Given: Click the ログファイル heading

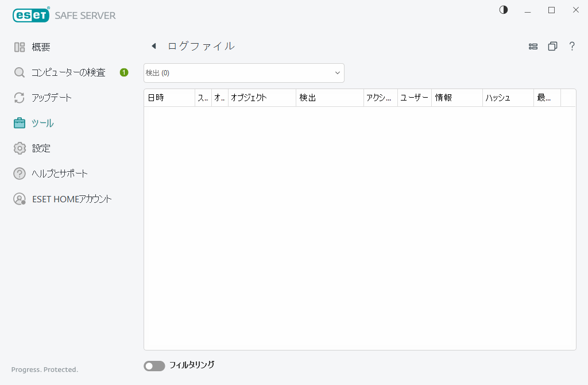Looking at the screenshot, I should tap(201, 46).
